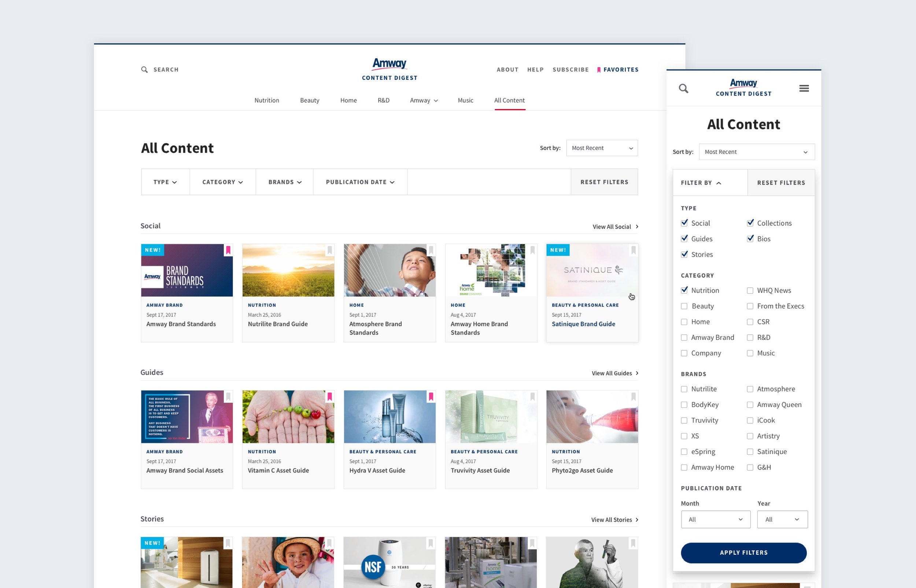916x588 pixels.
Task: Click the Amway Content Digest desktop logo
Action: (389, 69)
